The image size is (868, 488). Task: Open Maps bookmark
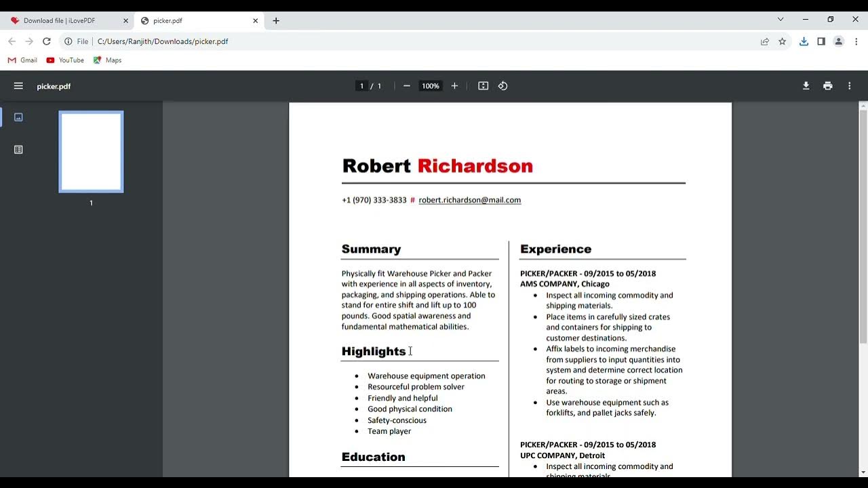[107, 60]
